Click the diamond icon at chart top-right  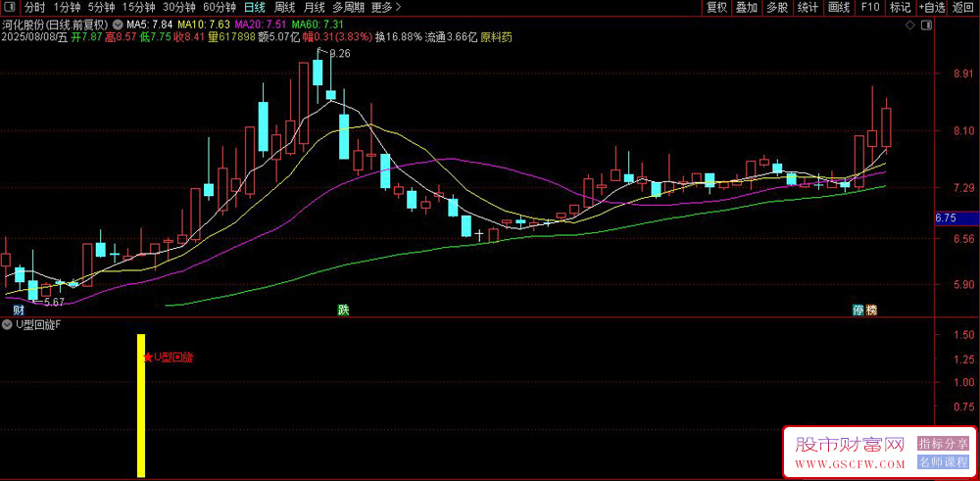point(910,25)
